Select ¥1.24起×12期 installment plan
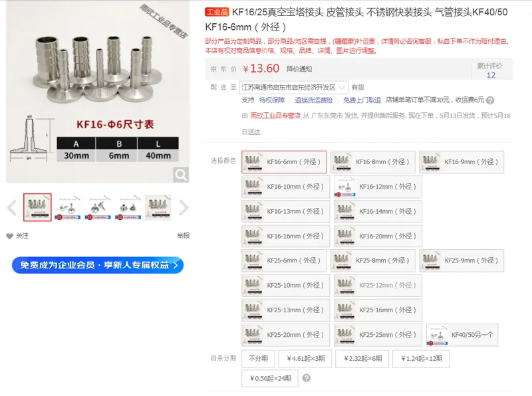Screen dimensions: 532x396 [x=421, y=359]
